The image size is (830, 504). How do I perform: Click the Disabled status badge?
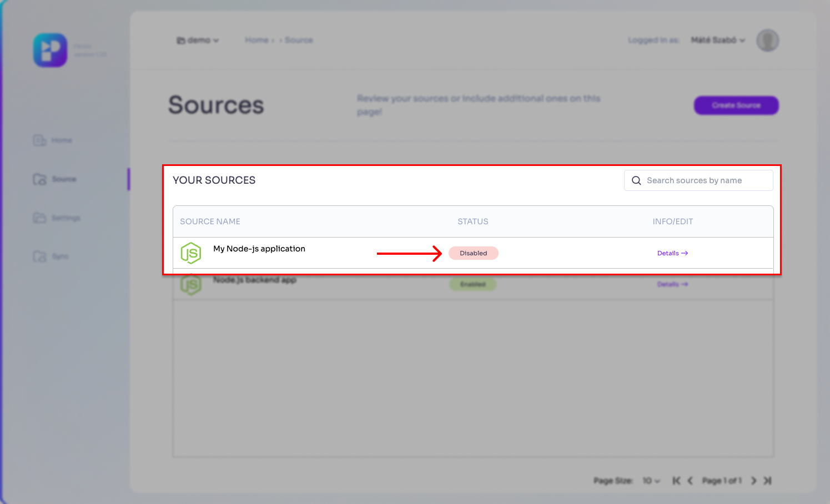[473, 253]
